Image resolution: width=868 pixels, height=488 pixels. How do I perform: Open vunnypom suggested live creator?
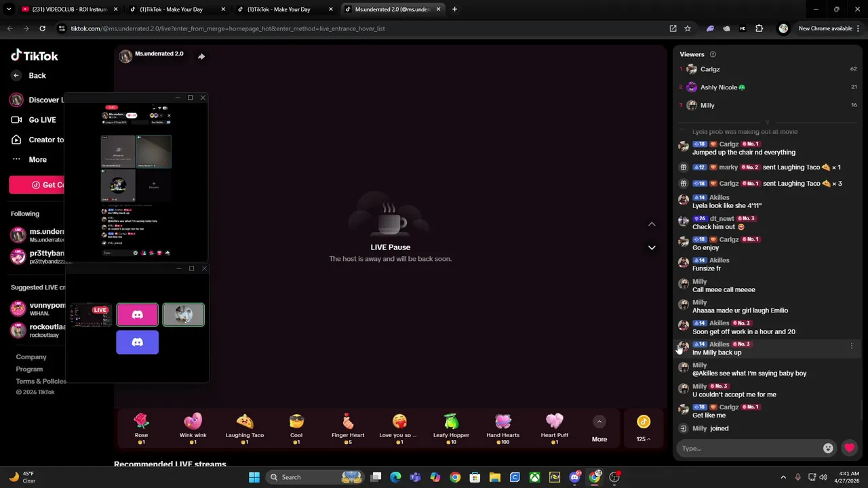tap(37, 309)
